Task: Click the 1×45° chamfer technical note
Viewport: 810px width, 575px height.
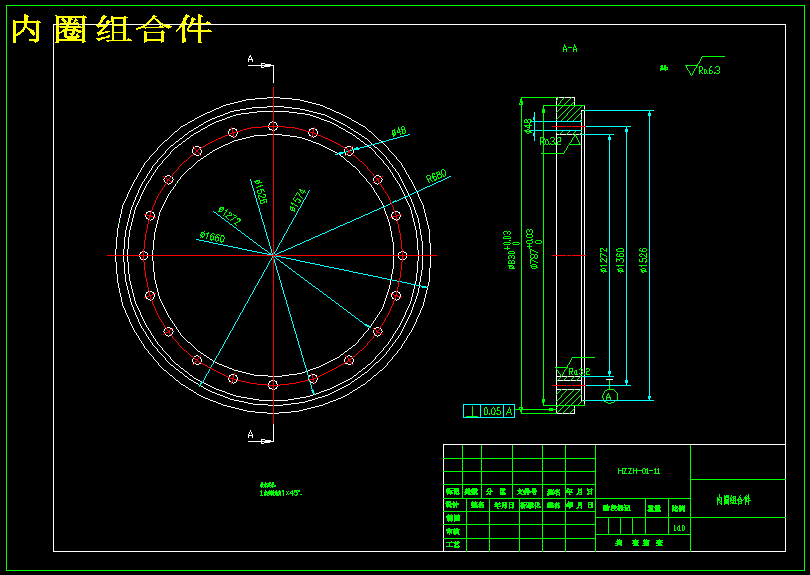Action: pos(281,493)
